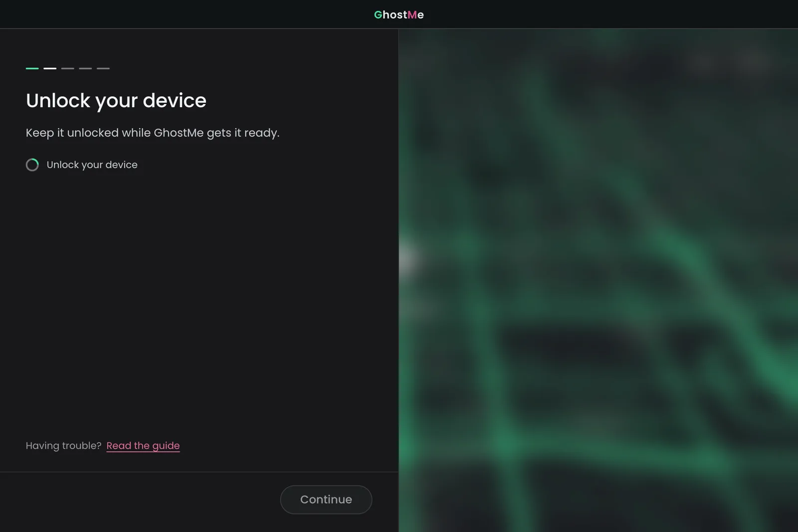Click the 'Unlock your device' heading
798x532 pixels.
click(x=116, y=101)
